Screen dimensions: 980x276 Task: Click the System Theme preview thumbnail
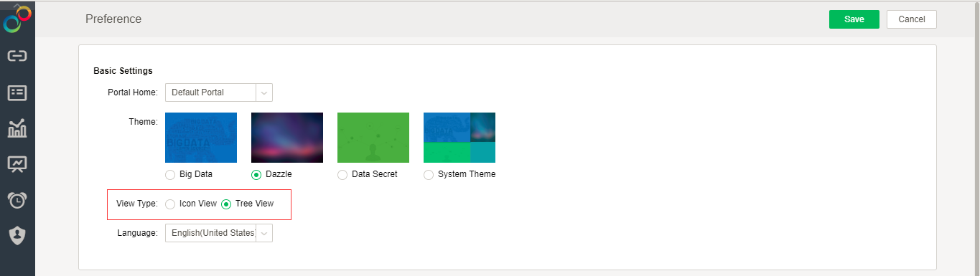[x=459, y=138]
